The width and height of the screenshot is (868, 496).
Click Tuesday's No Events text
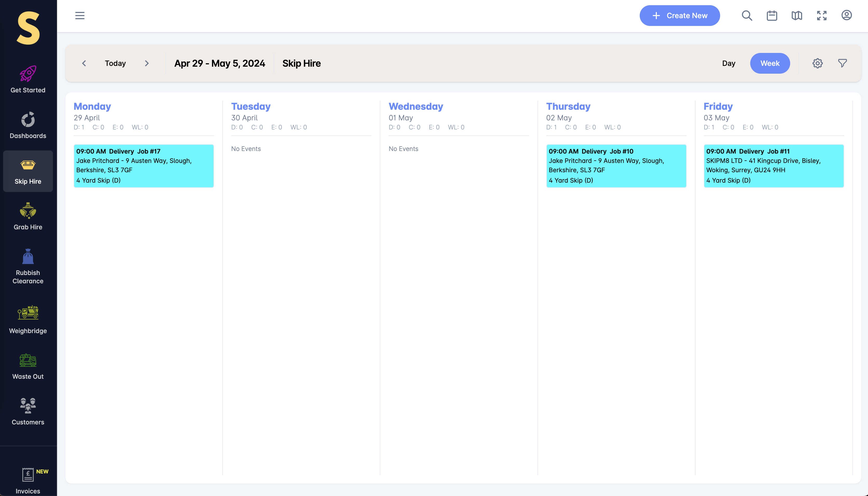[246, 149]
